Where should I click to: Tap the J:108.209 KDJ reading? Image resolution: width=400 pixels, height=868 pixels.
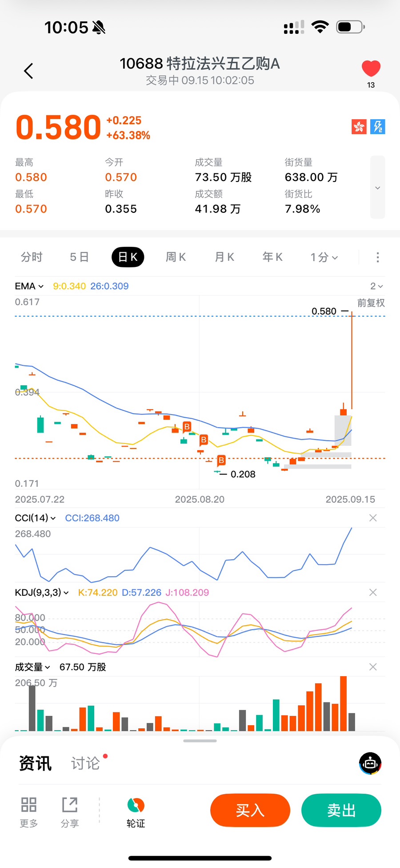coord(187,593)
